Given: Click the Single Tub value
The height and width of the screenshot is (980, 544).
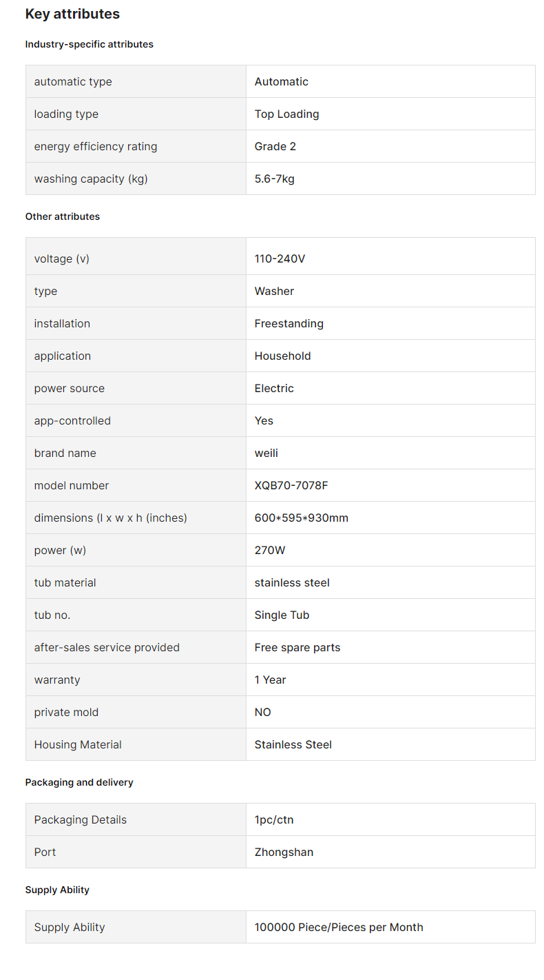Looking at the screenshot, I should click(282, 615).
